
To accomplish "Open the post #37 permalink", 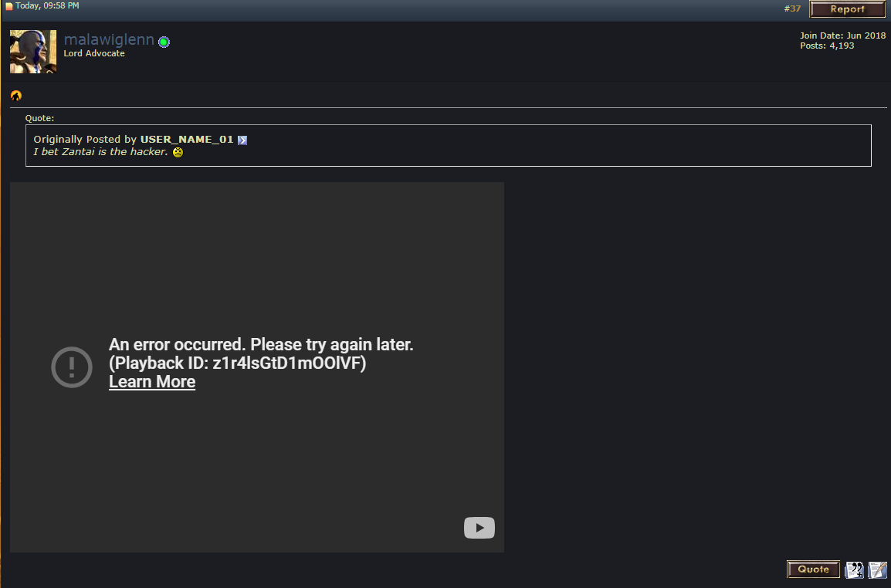I will [x=792, y=8].
